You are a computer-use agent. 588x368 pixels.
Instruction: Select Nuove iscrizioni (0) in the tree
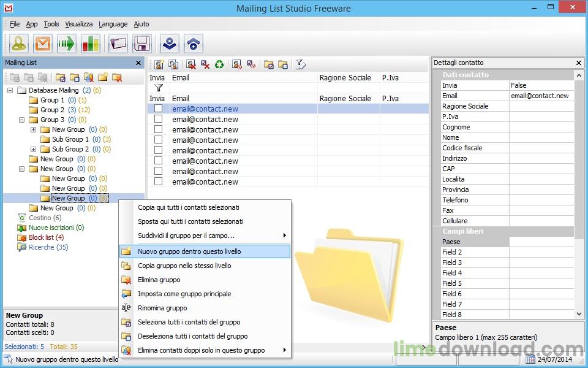point(56,228)
